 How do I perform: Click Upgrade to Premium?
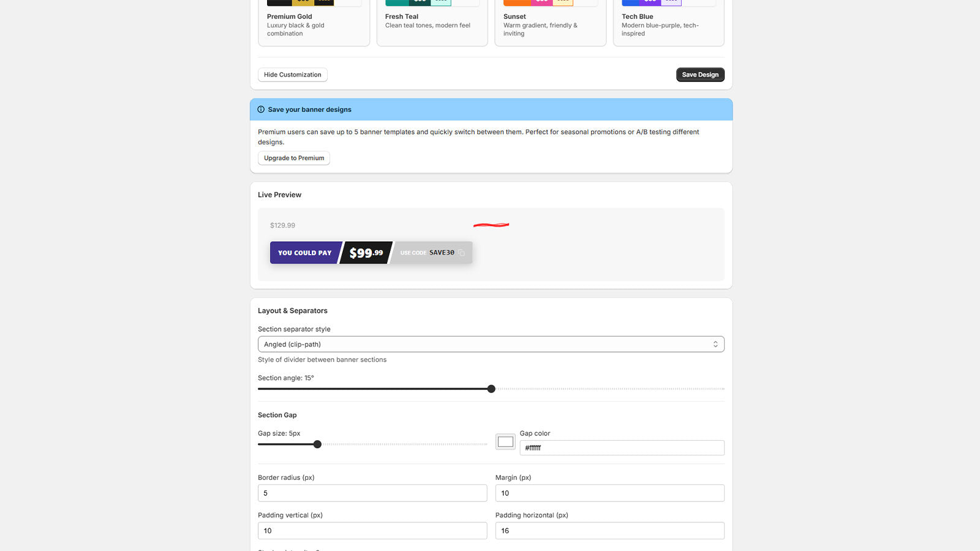pyautogui.click(x=294, y=158)
